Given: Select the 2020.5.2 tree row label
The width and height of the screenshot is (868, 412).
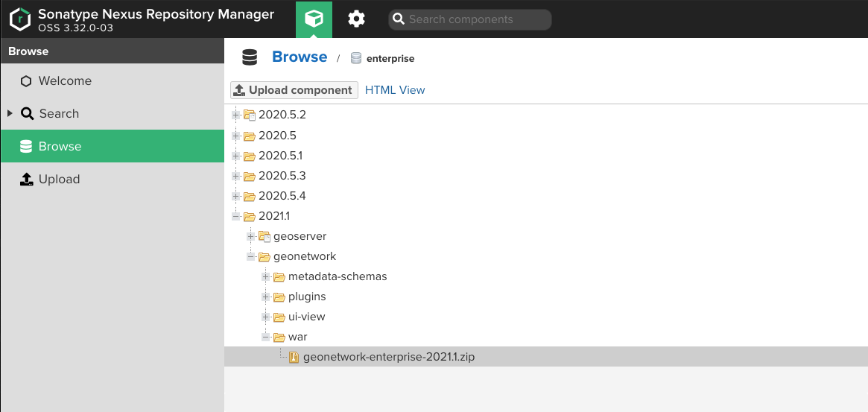Looking at the screenshot, I should [282, 115].
